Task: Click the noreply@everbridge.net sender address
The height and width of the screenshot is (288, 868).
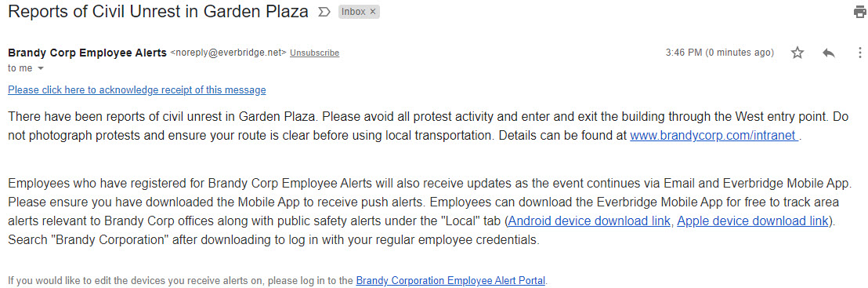Action: 229,53
